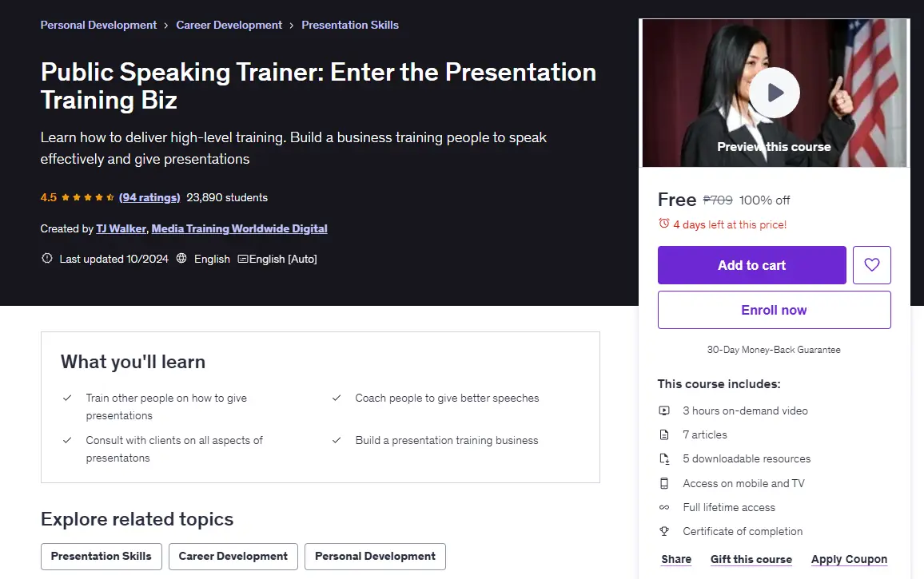Click the 4.5 rating number
The width and height of the screenshot is (924, 579).
point(48,197)
